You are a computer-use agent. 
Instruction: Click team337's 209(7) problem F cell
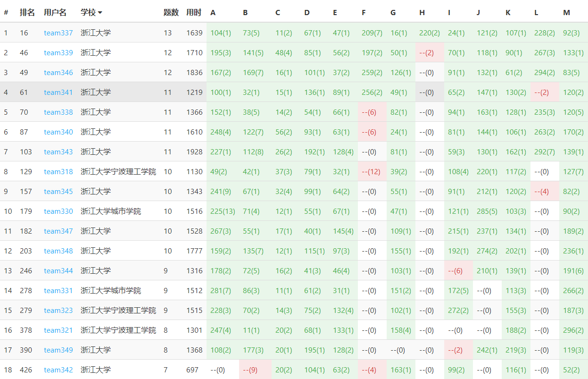[372, 33]
